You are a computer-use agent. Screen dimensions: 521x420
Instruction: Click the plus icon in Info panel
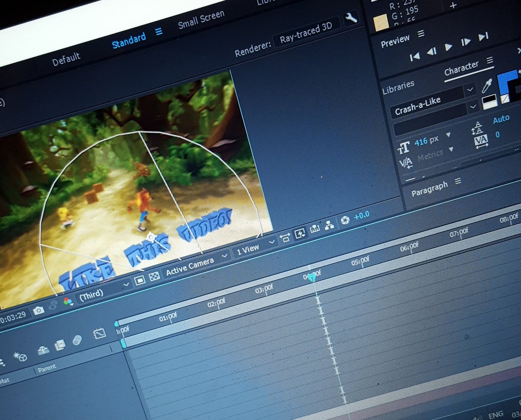coord(453,5)
